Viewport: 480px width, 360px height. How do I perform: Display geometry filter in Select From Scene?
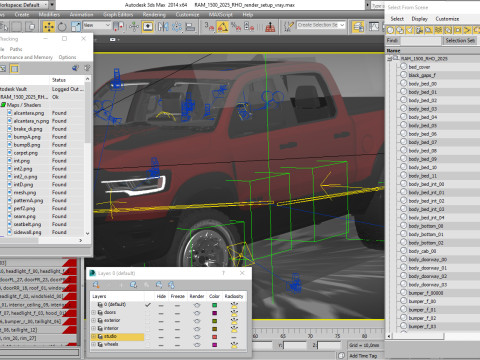pyautogui.click(x=390, y=30)
